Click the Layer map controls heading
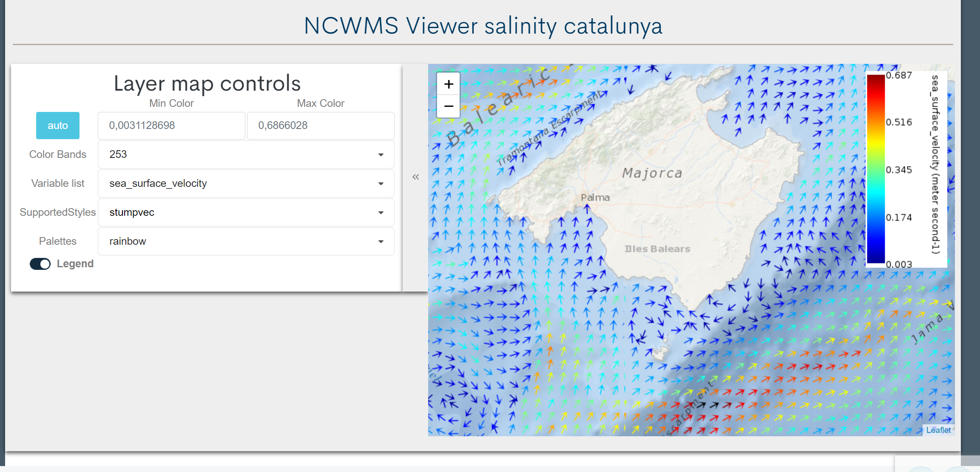The width and height of the screenshot is (980, 472). (207, 83)
